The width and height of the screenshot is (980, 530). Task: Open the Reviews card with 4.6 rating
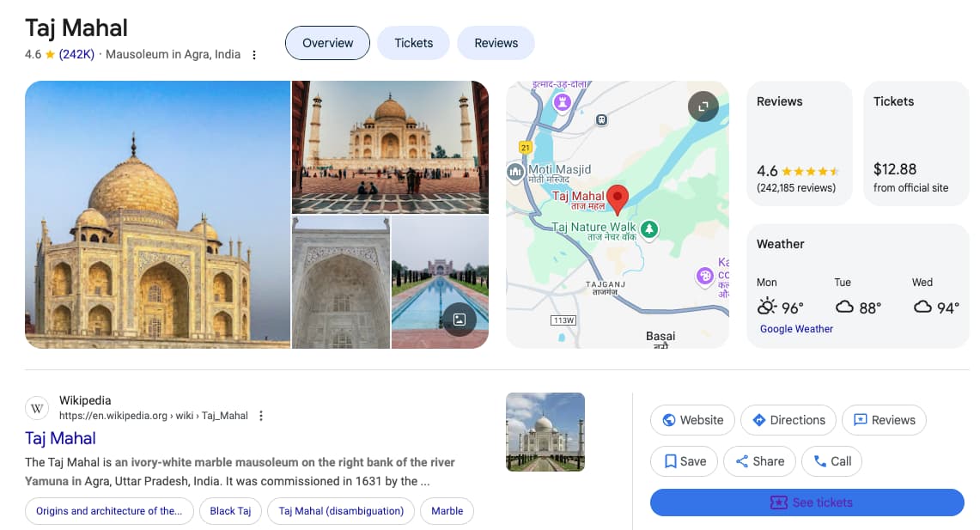[x=800, y=143]
